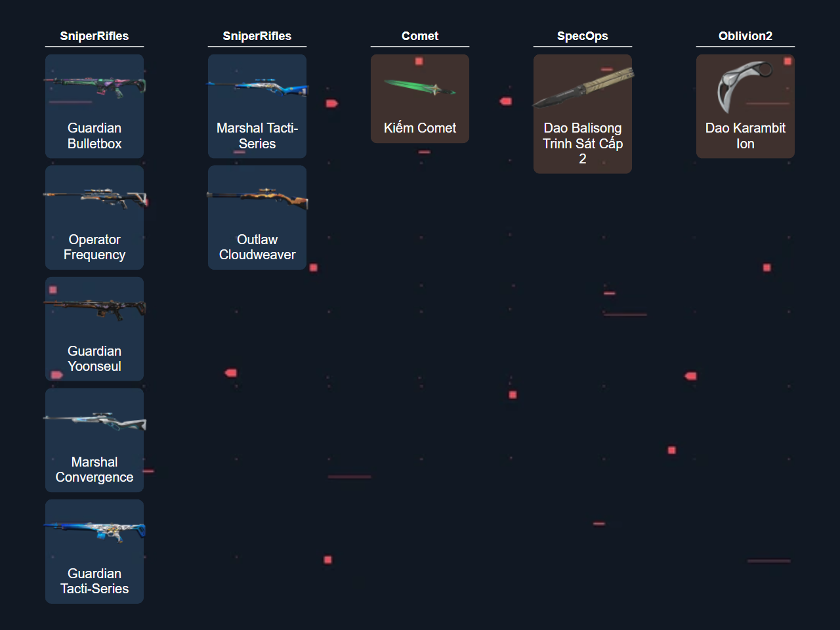Screen dimensions: 840x630
Task: Open the Comet column header
Action: click(x=420, y=36)
